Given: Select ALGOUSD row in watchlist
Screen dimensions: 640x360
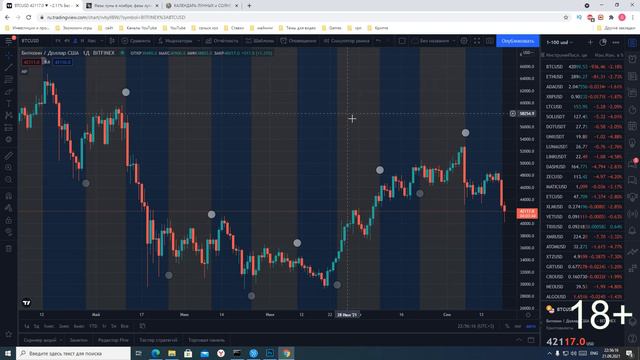Looking at the screenshot, I should click(583, 297).
